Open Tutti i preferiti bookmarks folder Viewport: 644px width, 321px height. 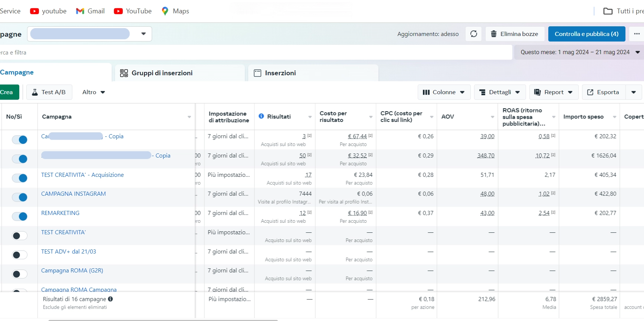[x=623, y=11]
